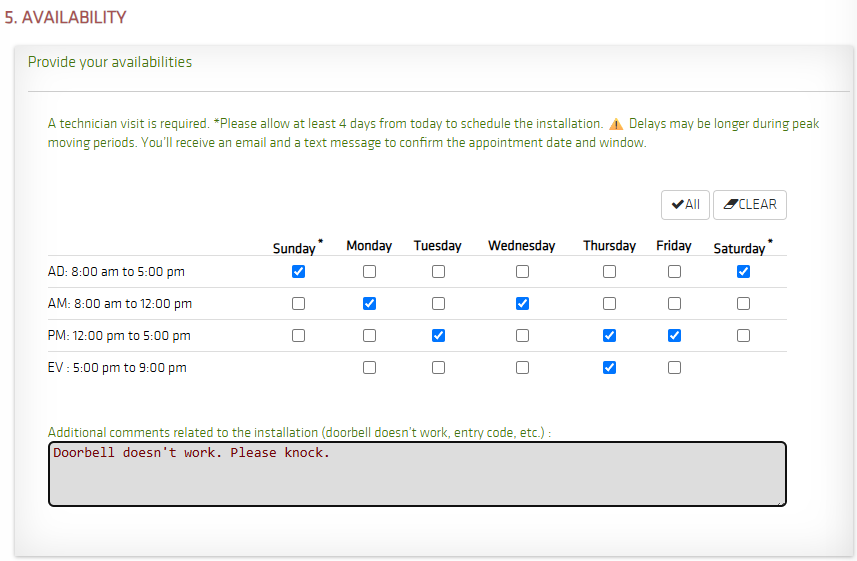857x561 pixels.
Task: Uncheck Monday AM 8:00 to 12:00 checkbox
Action: click(x=369, y=303)
